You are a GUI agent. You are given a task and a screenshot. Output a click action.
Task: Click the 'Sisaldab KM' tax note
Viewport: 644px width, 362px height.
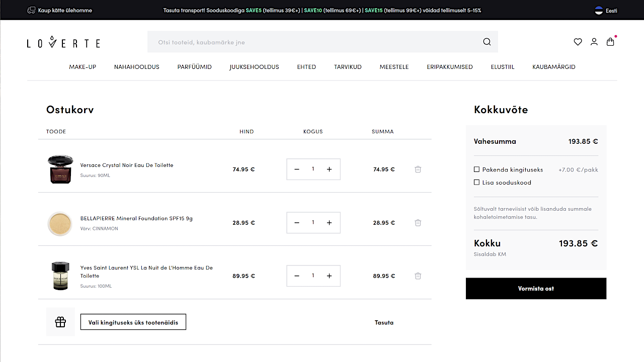coord(490,254)
